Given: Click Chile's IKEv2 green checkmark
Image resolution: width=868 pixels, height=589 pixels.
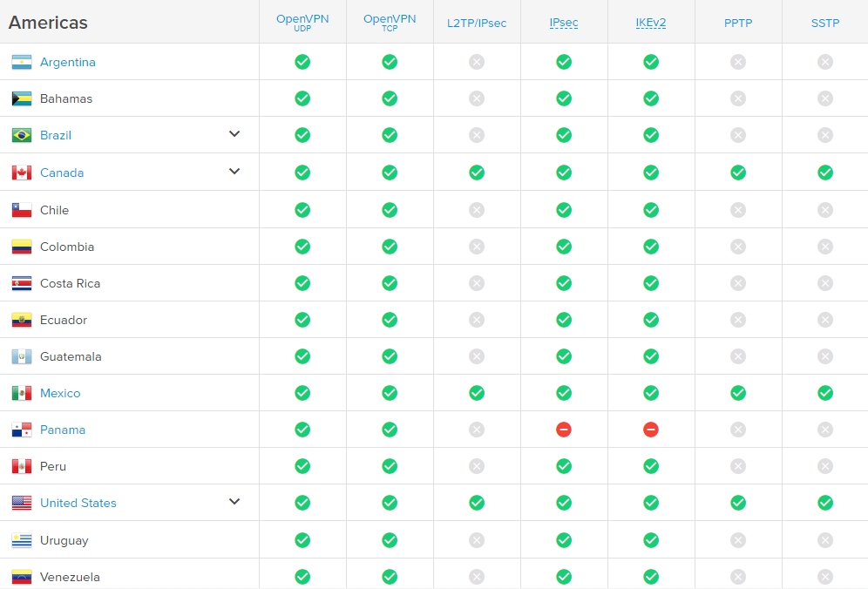Looking at the screenshot, I should tap(651, 210).
